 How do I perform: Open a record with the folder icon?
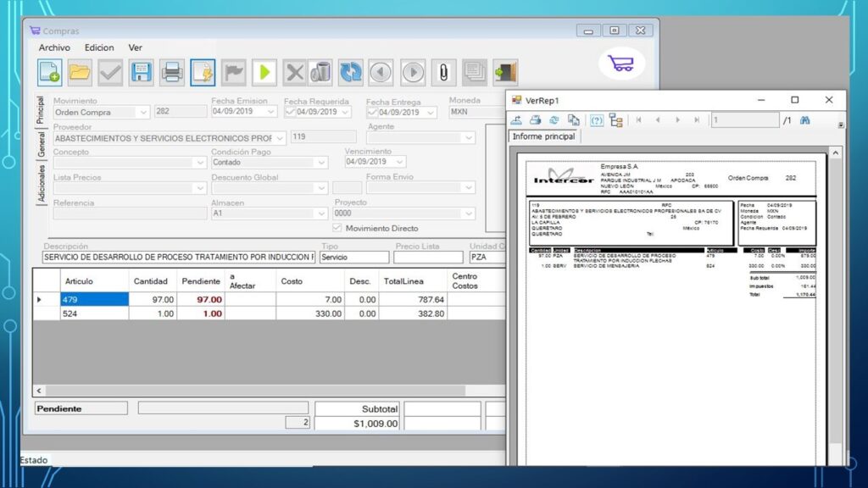(x=81, y=73)
